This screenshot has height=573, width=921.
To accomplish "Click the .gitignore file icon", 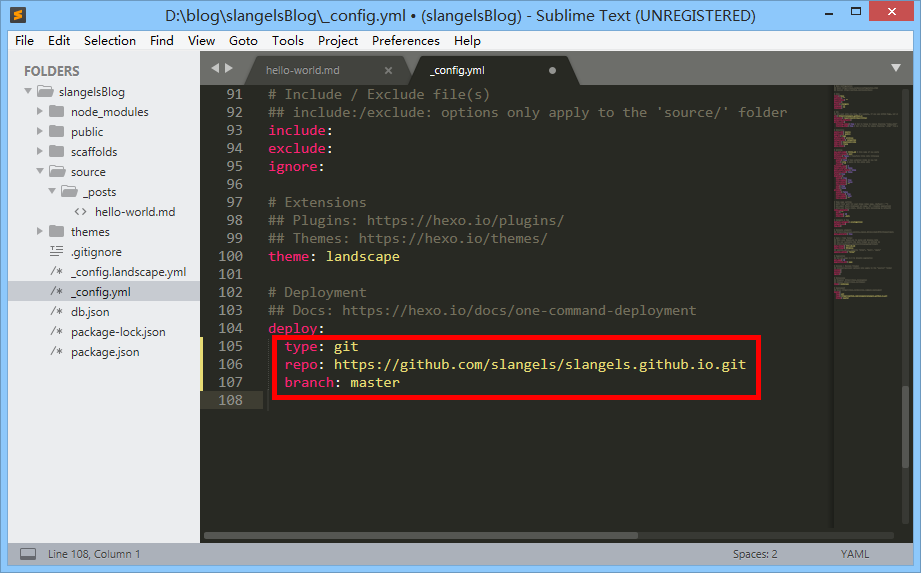I will point(56,251).
